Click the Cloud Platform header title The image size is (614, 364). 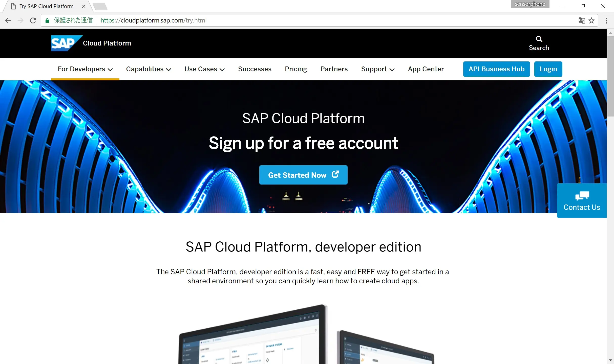(107, 43)
